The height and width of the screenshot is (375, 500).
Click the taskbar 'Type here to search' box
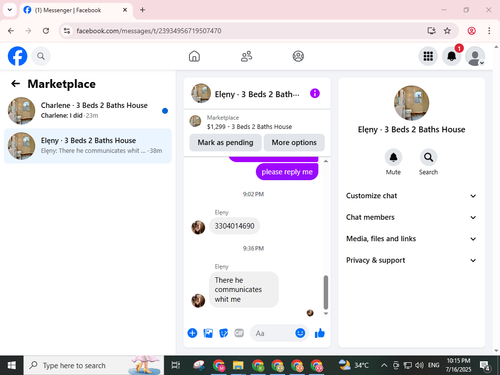point(94,365)
